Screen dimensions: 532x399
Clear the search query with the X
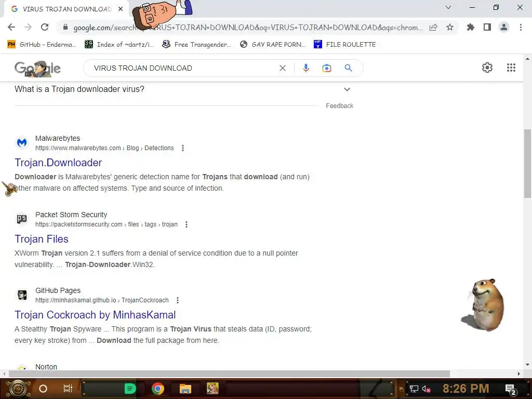(282, 68)
